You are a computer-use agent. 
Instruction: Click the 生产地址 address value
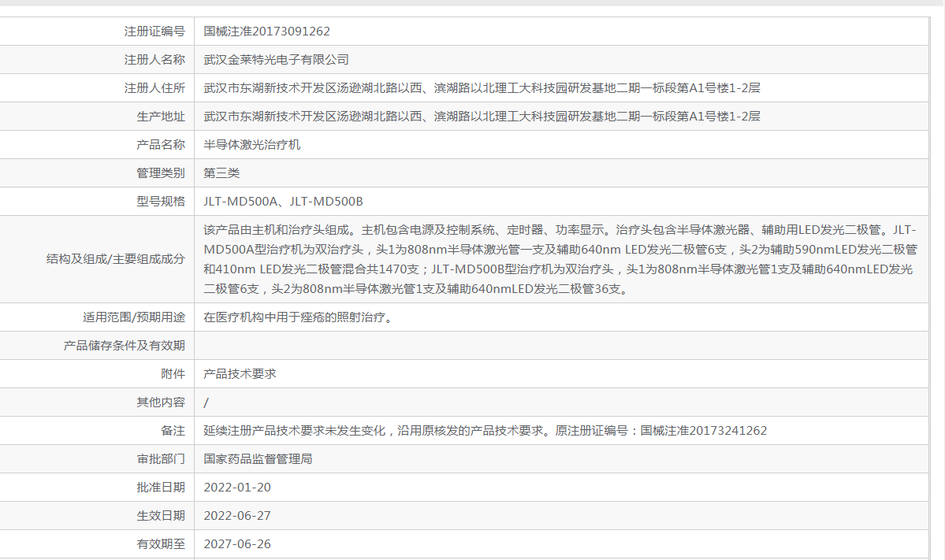click(482, 117)
